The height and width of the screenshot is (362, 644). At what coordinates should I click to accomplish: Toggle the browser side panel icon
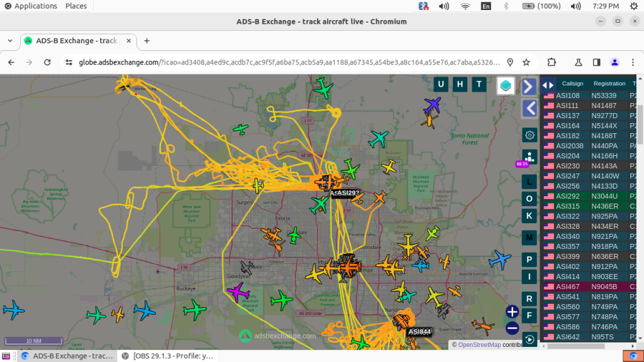coord(596,62)
